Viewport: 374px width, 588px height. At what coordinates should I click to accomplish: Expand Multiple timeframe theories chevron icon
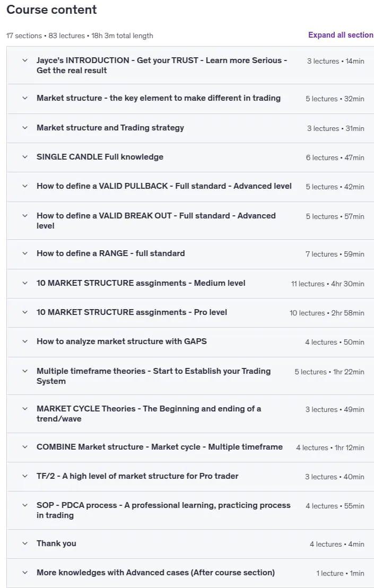[x=25, y=371]
